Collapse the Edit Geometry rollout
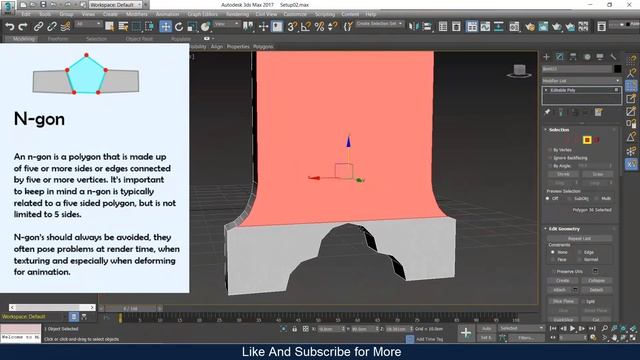The image size is (640, 360). [564, 229]
